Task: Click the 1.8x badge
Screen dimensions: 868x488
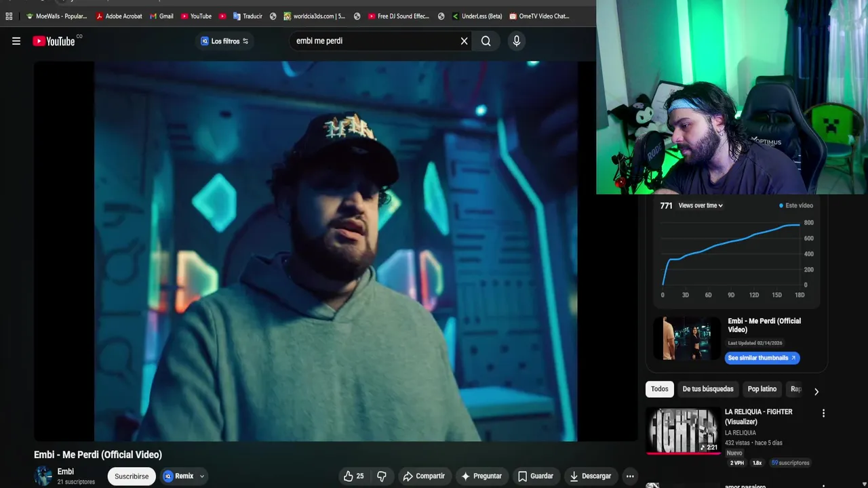Action: click(757, 463)
